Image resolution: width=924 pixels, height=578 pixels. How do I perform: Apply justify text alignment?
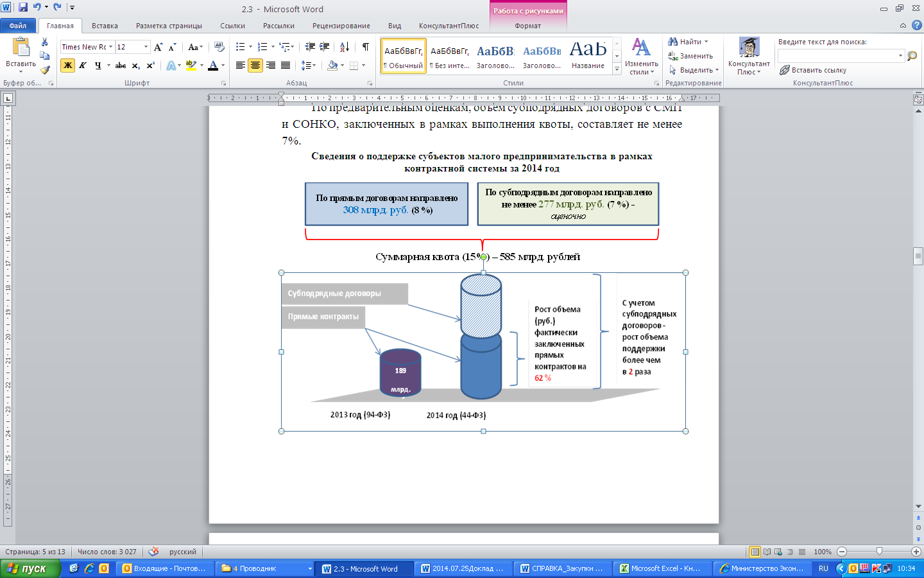[286, 66]
